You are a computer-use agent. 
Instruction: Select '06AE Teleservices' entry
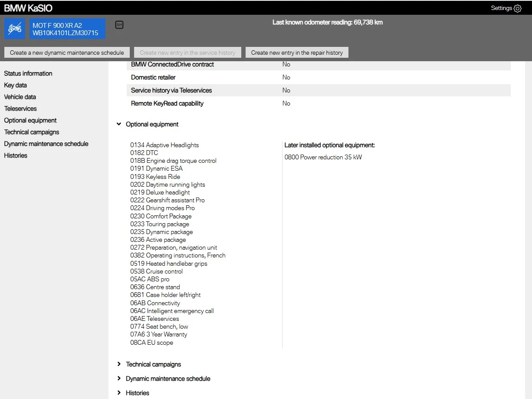tap(154, 319)
